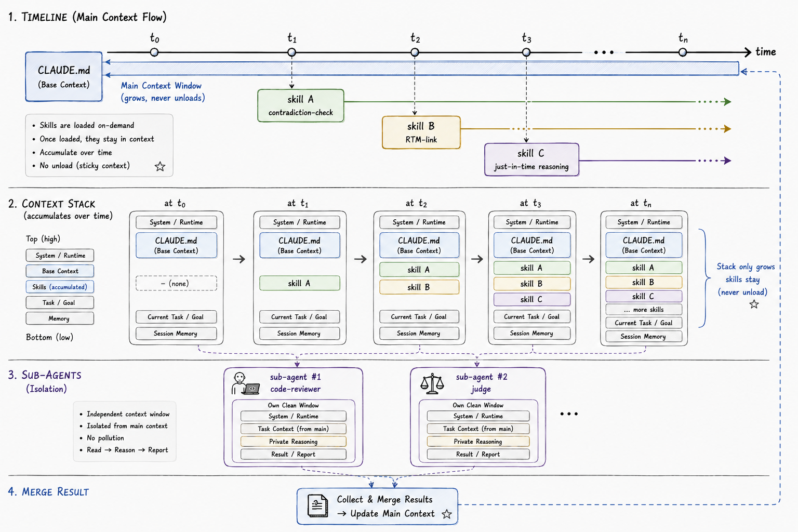This screenshot has width=798, height=532.
Task: Select "Result / Report" in sub-agent #2 judge
Action: coord(478,454)
